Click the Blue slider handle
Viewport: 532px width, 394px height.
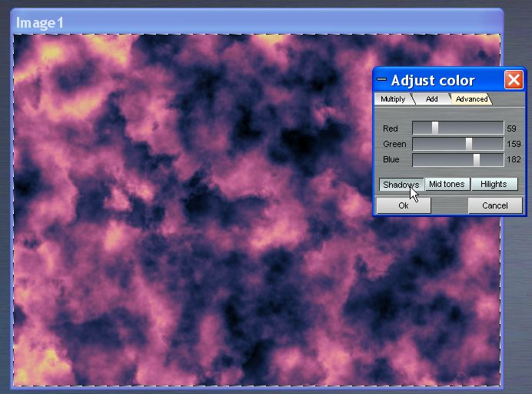coord(477,160)
